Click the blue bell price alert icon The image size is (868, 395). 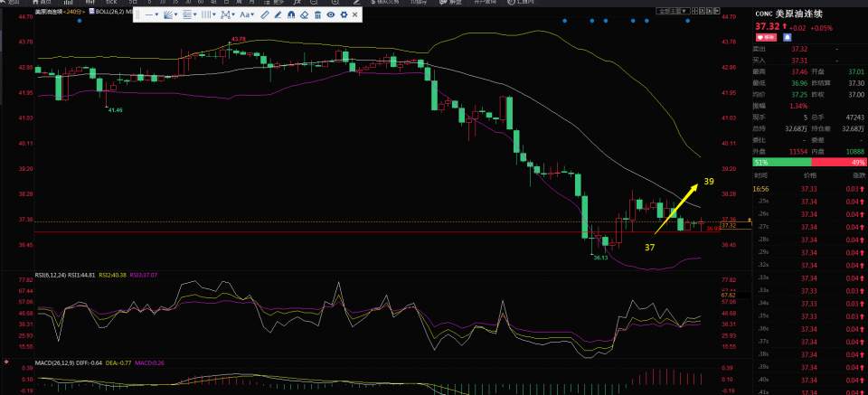[788, 38]
